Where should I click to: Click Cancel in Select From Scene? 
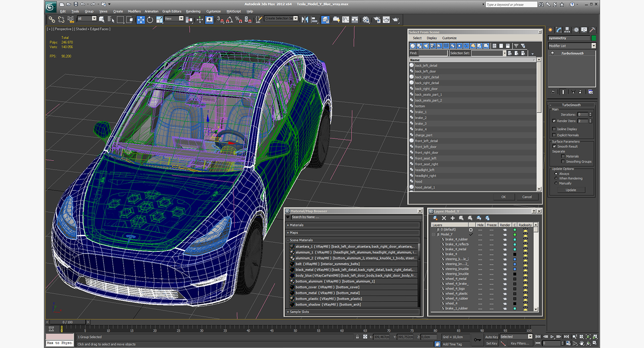pyautogui.click(x=527, y=197)
